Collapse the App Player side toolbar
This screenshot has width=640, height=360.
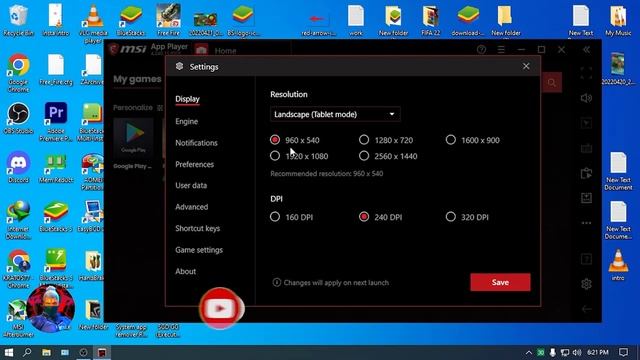tap(586, 49)
